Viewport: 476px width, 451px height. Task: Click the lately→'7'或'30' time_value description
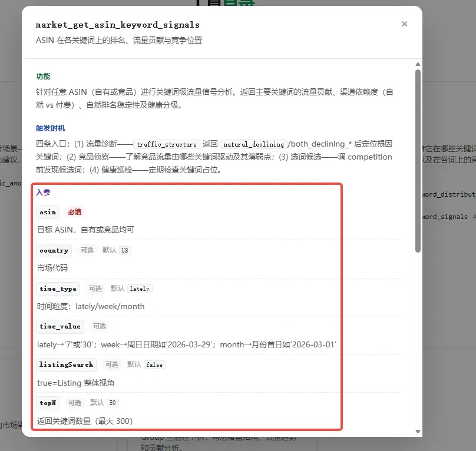click(x=187, y=344)
